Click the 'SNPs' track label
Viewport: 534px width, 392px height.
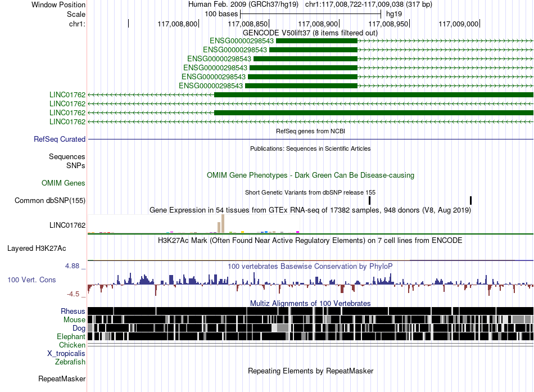tap(76, 166)
